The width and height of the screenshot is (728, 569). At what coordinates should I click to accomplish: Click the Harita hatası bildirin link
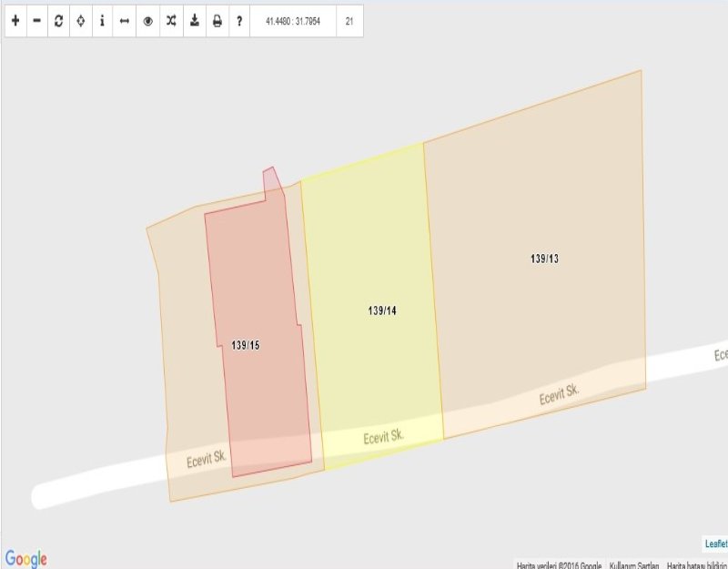pos(696,564)
